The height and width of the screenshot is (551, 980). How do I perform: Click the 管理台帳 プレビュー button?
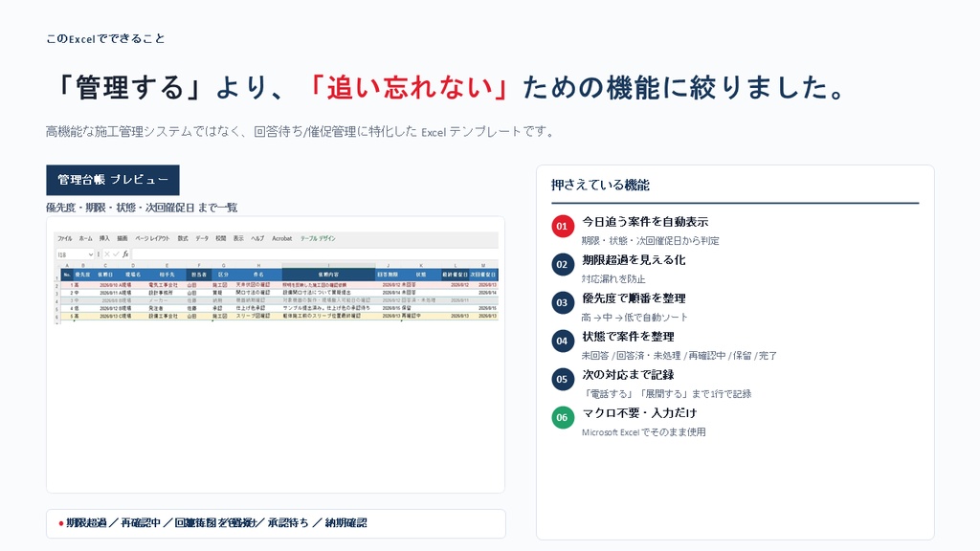pyautogui.click(x=113, y=180)
